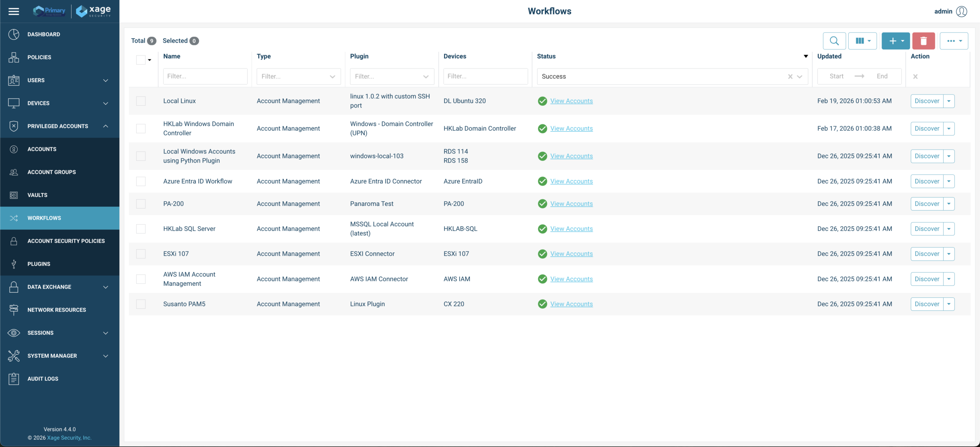The width and height of the screenshot is (980, 447).
Task: Click Discover for HKLab SQL Server
Action: pos(927,229)
